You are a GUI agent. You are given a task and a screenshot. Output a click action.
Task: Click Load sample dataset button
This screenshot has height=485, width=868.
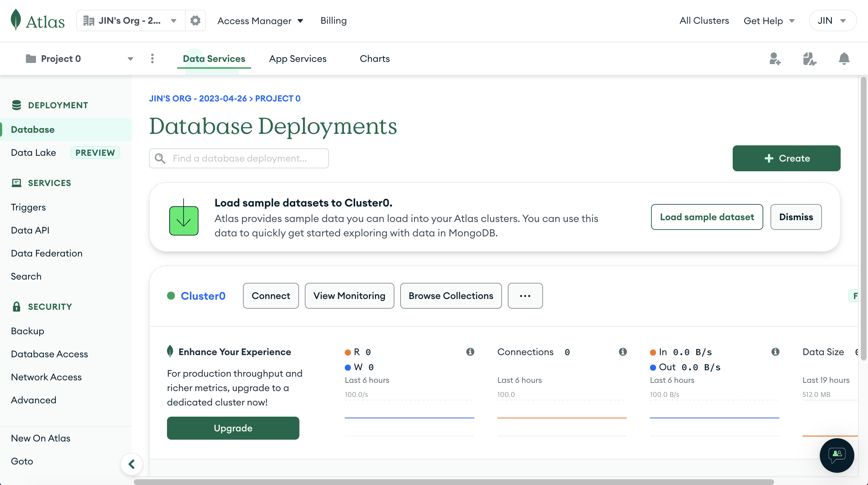tap(707, 217)
